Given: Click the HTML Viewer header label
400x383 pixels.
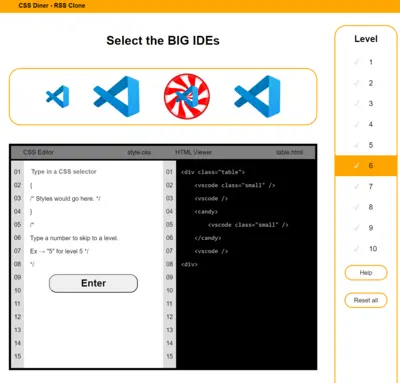Looking at the screenshot, I should [193, 152].
